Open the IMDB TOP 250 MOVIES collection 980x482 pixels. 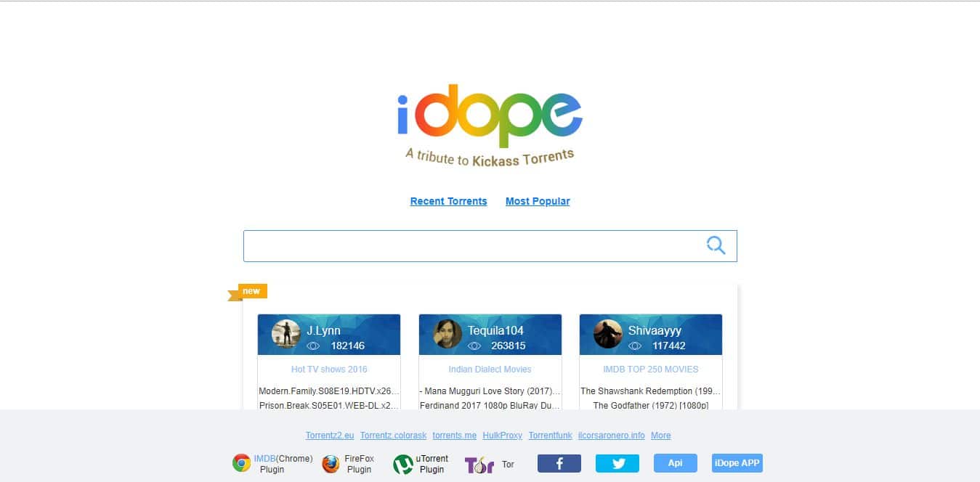pos(651,369)
